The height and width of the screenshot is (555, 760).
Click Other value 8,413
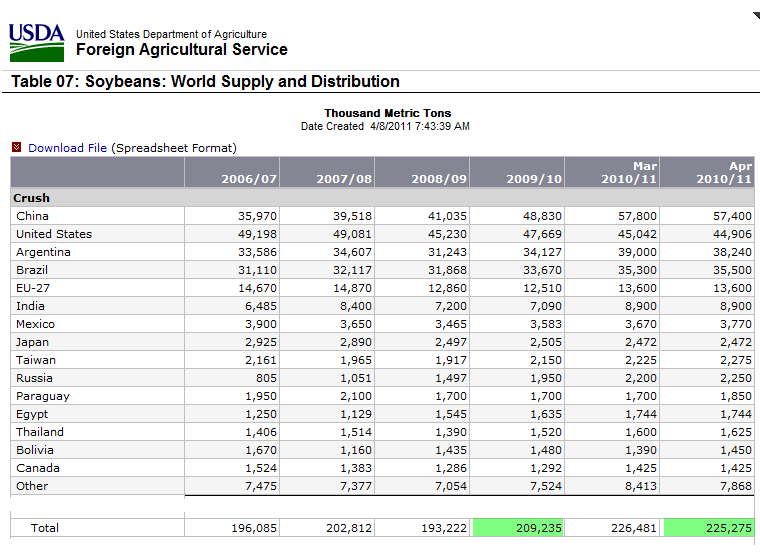point(641,486)
